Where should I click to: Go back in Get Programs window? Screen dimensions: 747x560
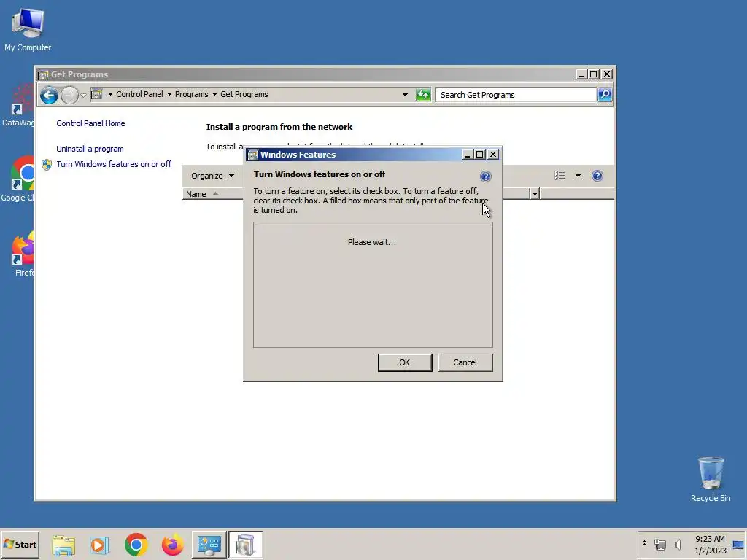tap(49, 96)
